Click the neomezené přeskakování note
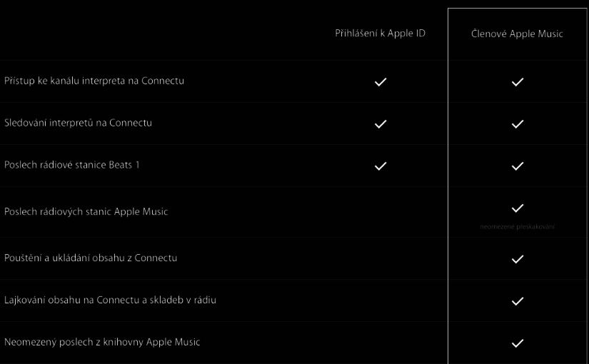 click(518, 226)
